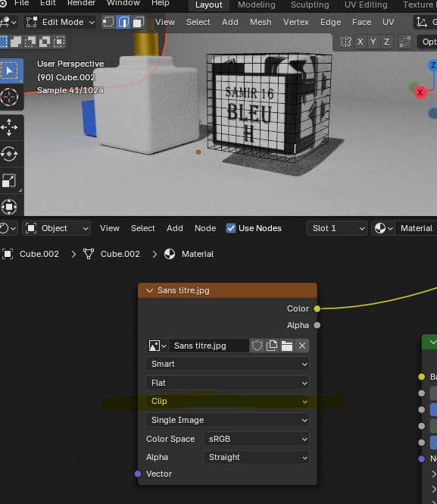Viewport: 437px width, 504px height.
Task: Open viewport Face menu
Action: click(361, 22)
